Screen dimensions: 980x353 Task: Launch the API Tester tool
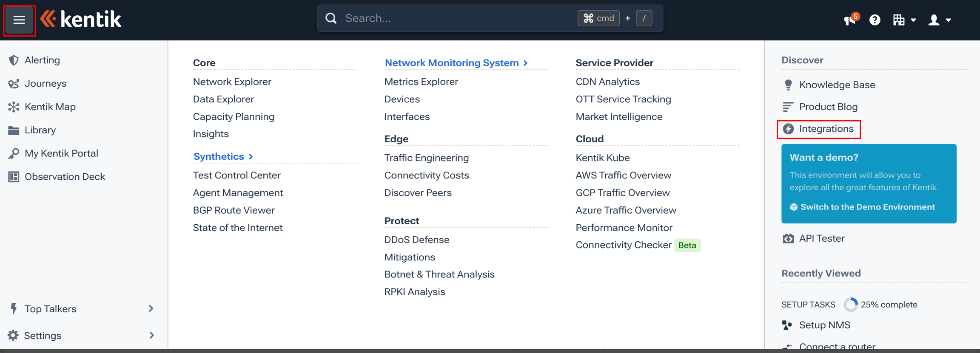pos(814,238)
